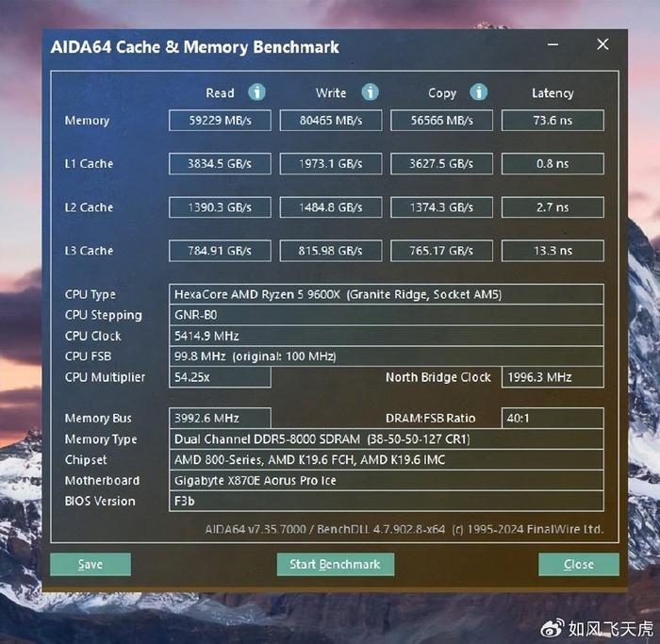Click AIDA64 v7.35.7000 version footer text

coord(404,529)
